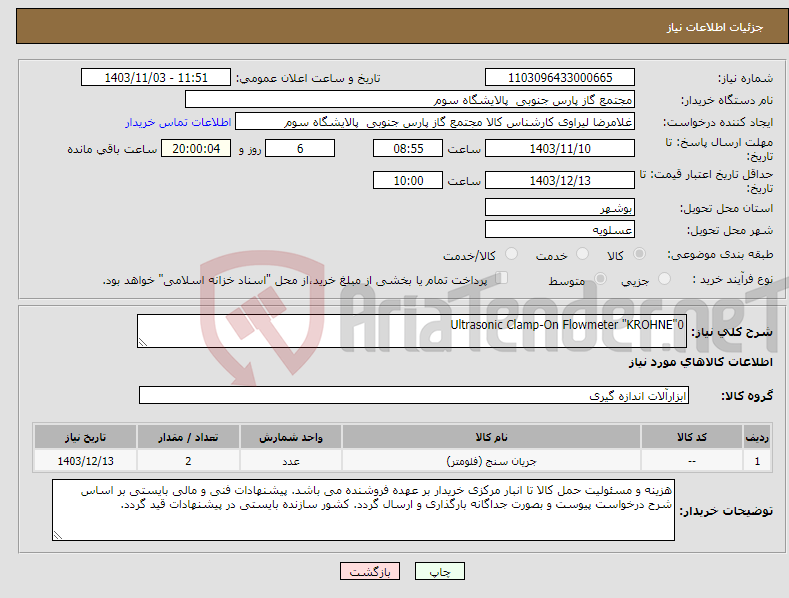
Task: Select the خدمت radio button
Action: coord(582,254)
